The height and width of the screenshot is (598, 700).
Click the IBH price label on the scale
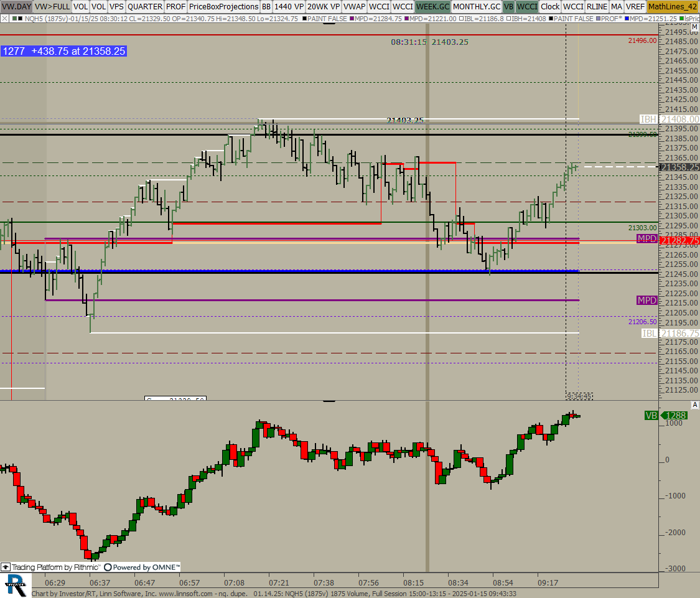pyautogui.click(x=648, y=119)
